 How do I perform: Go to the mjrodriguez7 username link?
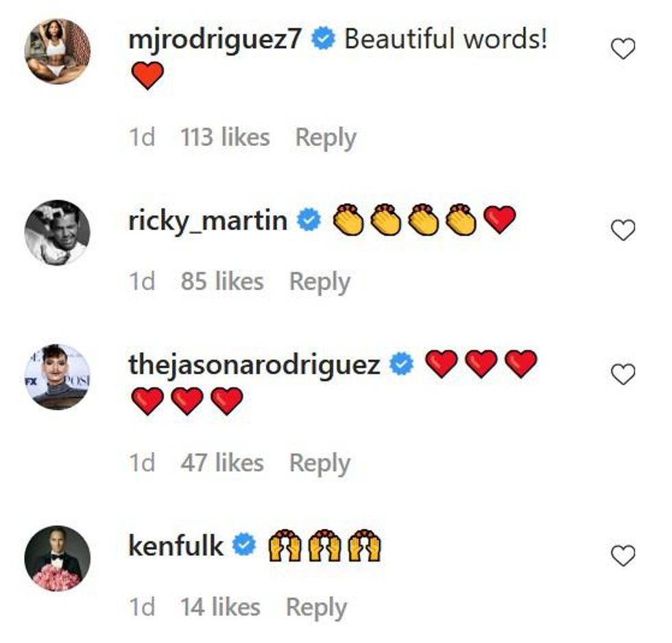coord(215,40)
